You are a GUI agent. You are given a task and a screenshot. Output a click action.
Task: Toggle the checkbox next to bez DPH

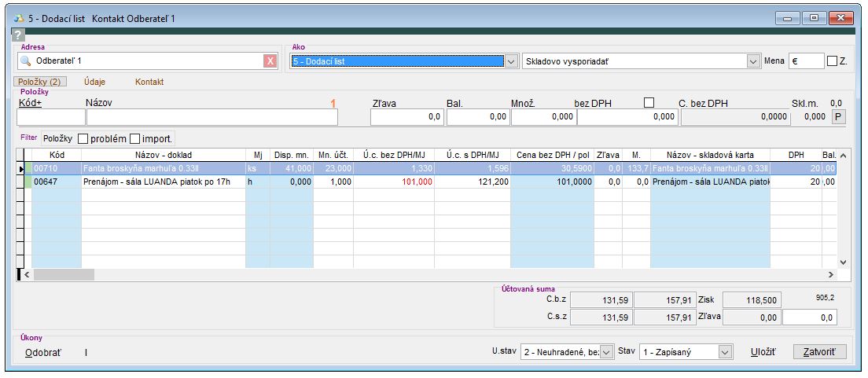[x=649, y=101]
